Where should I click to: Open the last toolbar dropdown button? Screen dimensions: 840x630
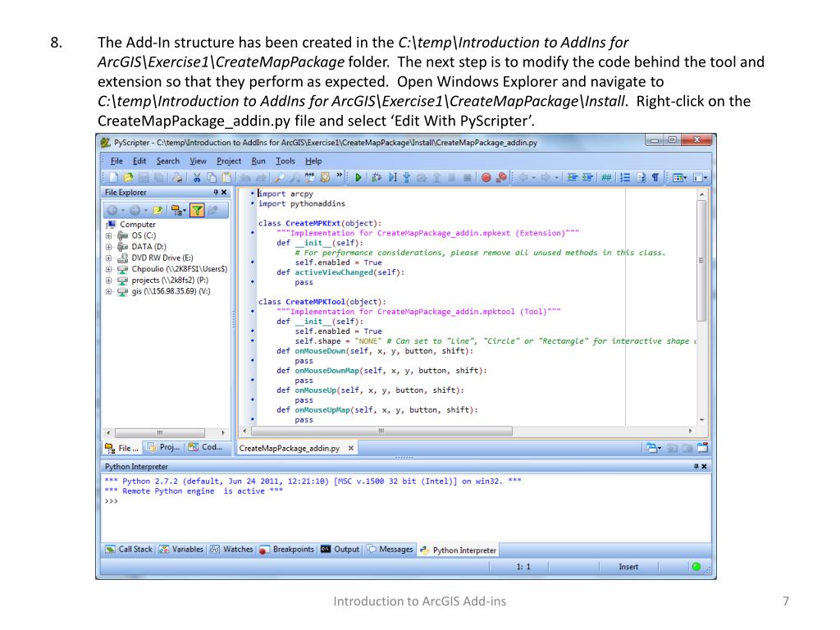701,177
